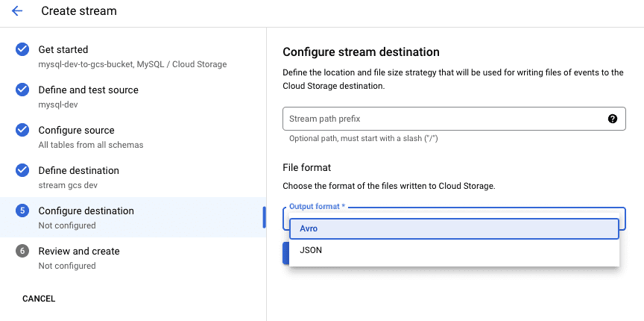Click the step 6 number badge
The width and height of the screenshot is (644, 321).
(22, 251)
